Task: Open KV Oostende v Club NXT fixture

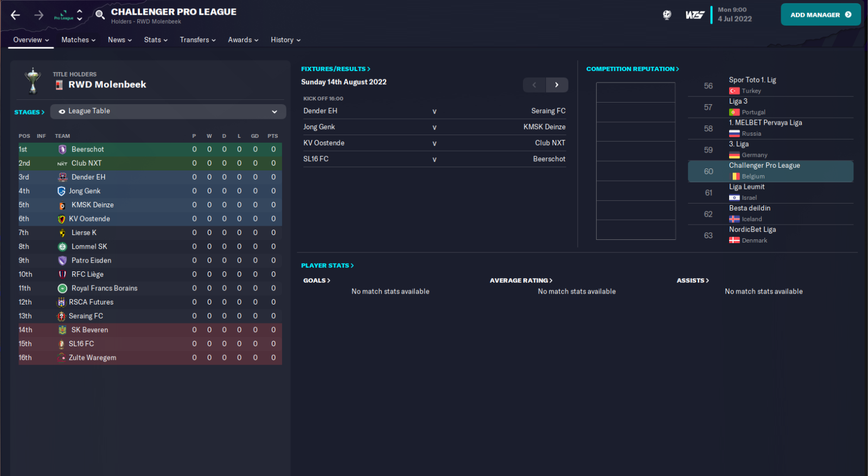Action: [435, 143]
